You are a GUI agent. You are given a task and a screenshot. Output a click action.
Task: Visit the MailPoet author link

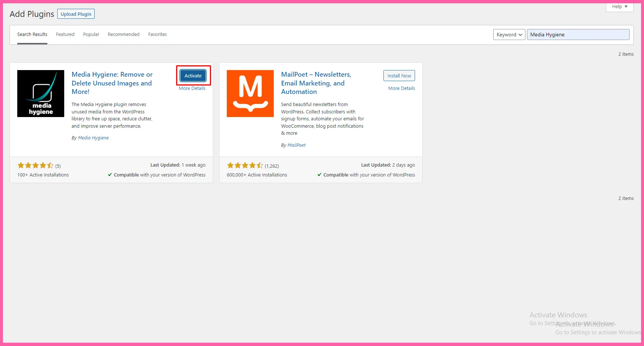[296, 145]
